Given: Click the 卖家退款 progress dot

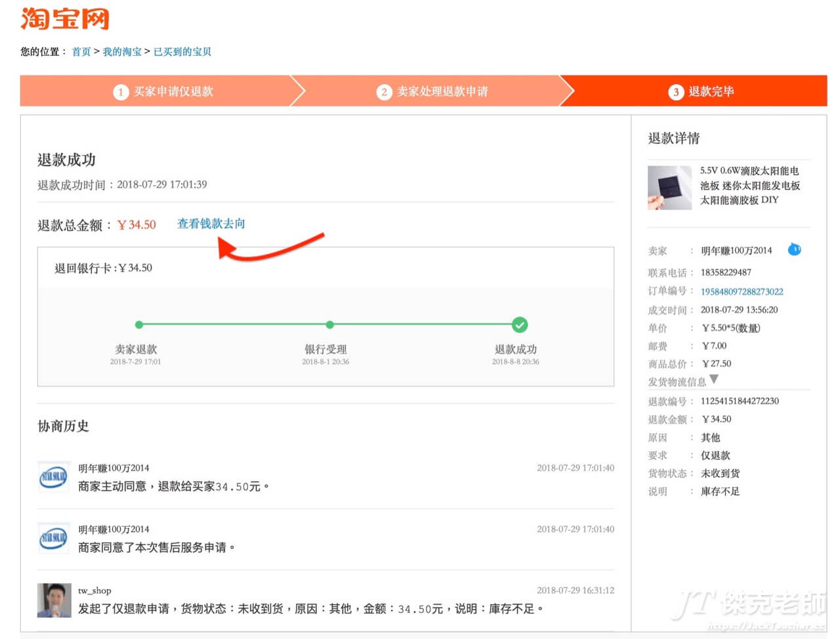Looking at the screenshot, I should (139, 324).
